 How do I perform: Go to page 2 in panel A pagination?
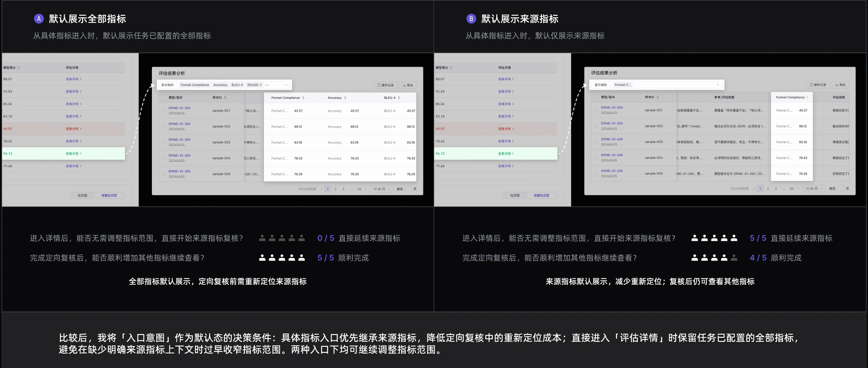(336, 189)
